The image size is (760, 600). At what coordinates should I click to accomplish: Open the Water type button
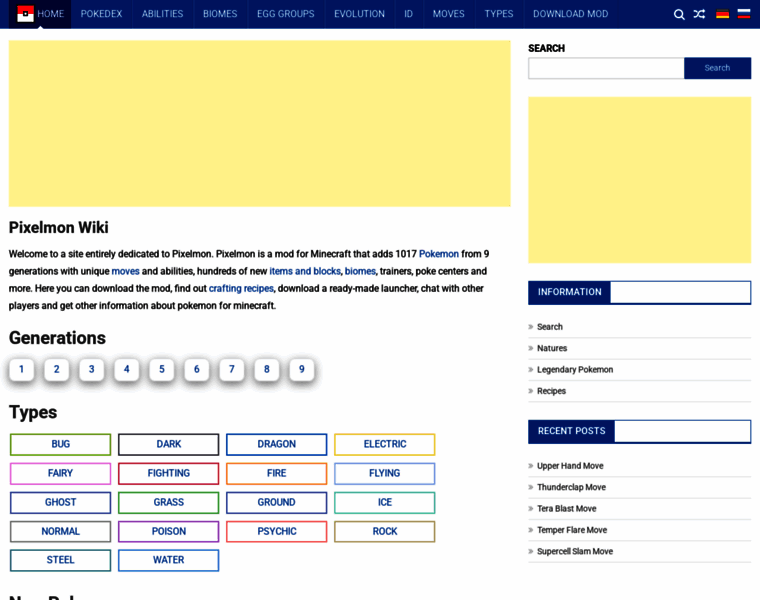(x=169, y=560)
